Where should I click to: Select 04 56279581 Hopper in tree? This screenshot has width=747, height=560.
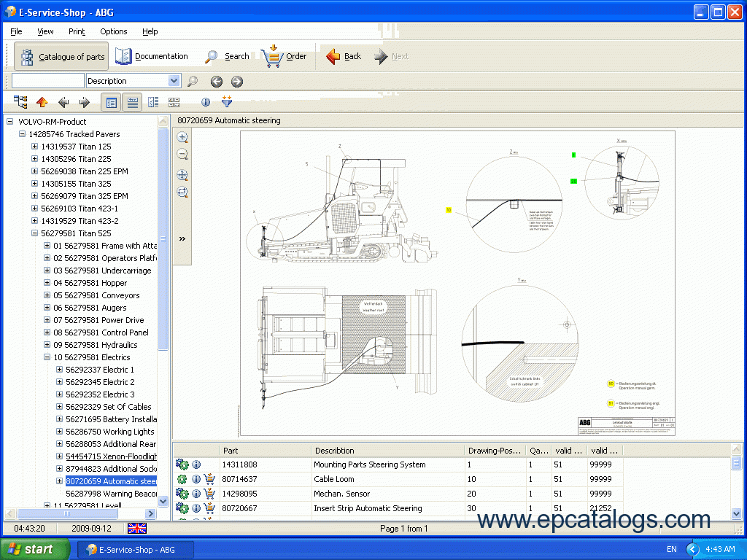[90, 283]
